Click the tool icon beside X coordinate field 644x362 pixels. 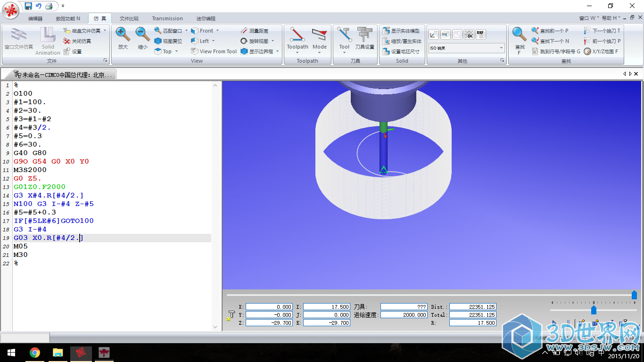(x=231, y=315)
